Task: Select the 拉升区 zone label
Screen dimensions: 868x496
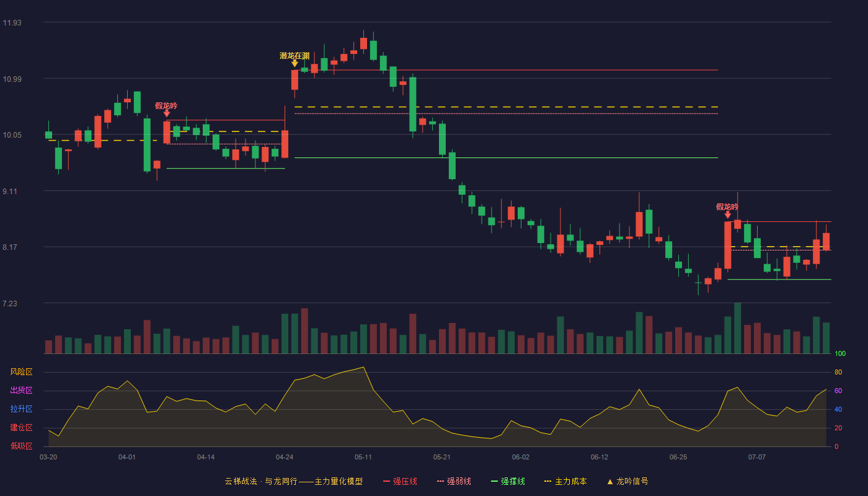Action: (x=22, y=409)
